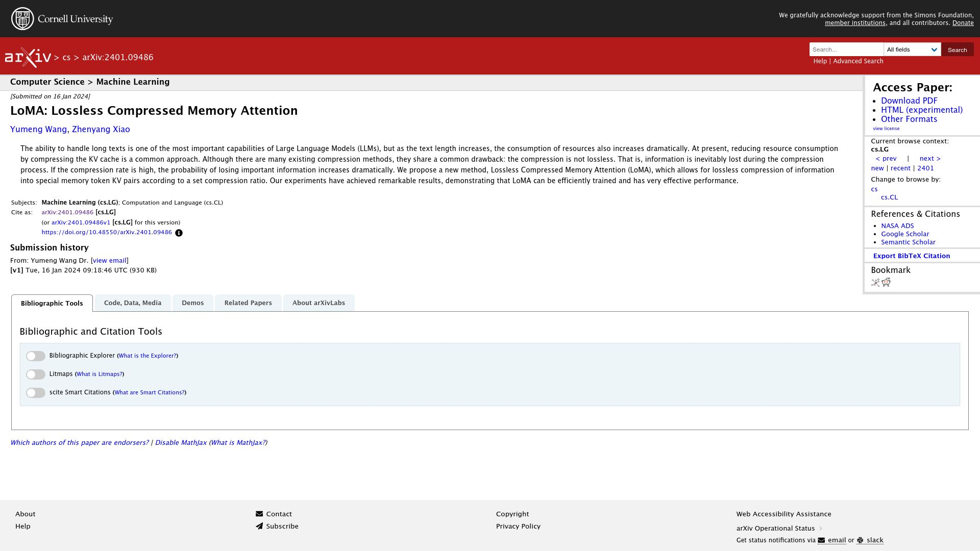The width and height of the screenshot is (980, 551).
Task: Bookmark paper via Reddit icon
Action: (x=886, y=283)
